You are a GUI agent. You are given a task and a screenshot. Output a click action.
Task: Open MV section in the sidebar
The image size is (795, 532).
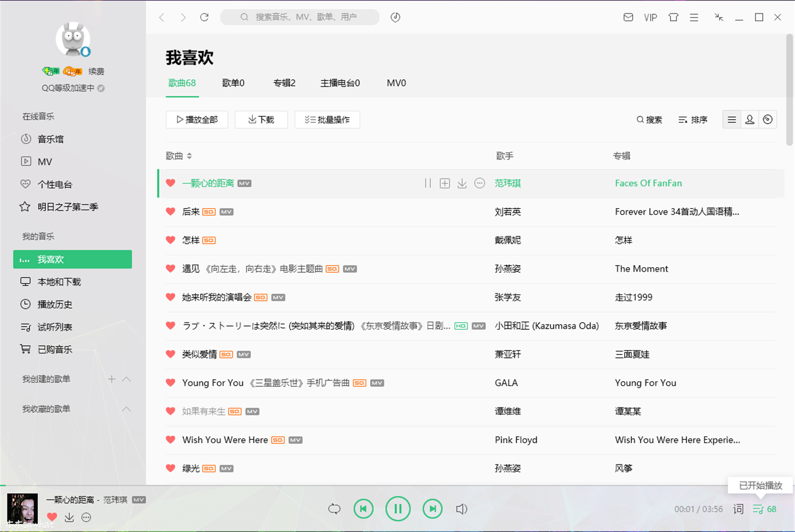tap(45, 162)
